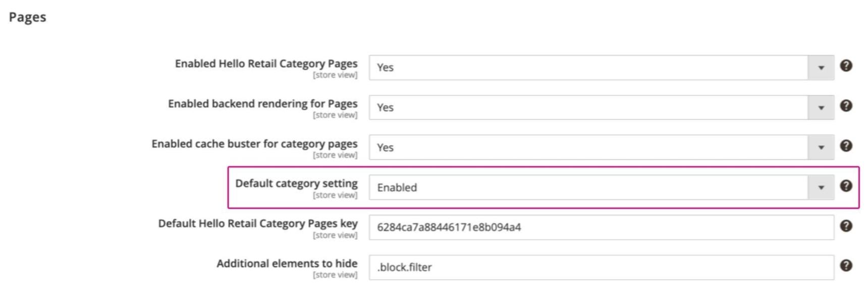868x298 pixels.
Task: Open Default category setting dropdown
Action: 588,188
